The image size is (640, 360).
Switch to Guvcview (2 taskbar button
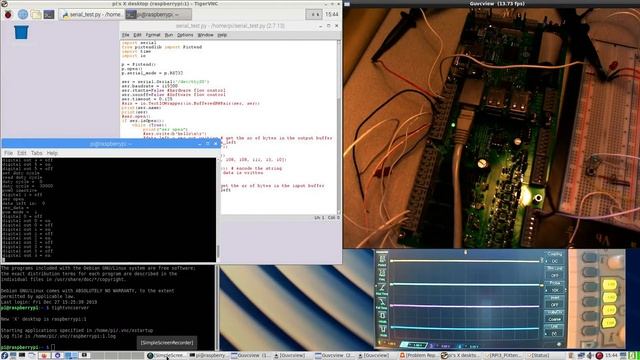tap(335, 356)
